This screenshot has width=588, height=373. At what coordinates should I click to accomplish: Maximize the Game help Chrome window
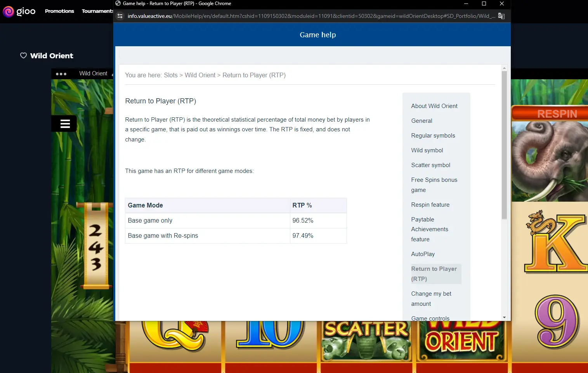pos(484,3)
